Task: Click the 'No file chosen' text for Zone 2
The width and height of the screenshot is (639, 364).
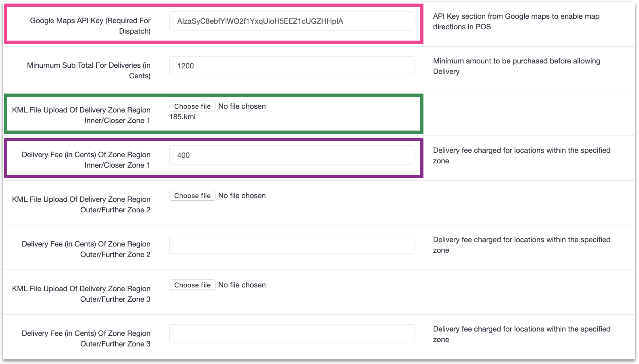Action: 242,196
